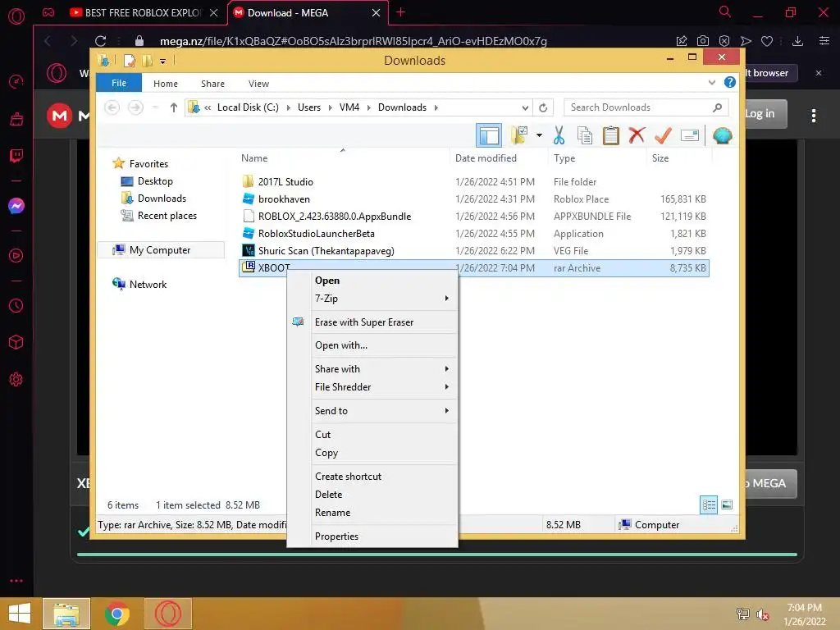Select Shuric Scan (Thekantapapaveg) file

click(x=474, y=251)
